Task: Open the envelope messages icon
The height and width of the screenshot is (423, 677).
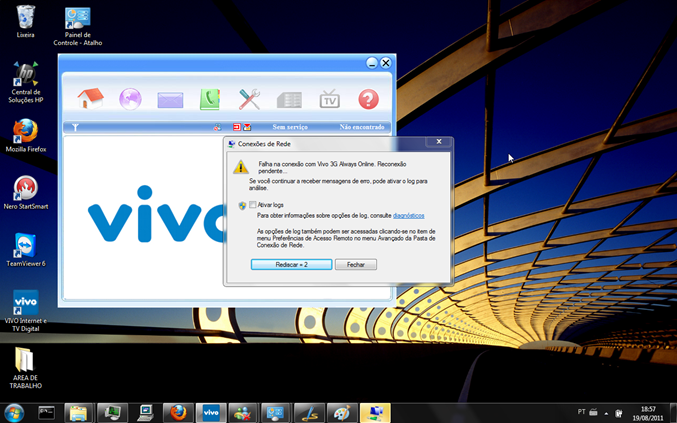Action: (170, 100)
